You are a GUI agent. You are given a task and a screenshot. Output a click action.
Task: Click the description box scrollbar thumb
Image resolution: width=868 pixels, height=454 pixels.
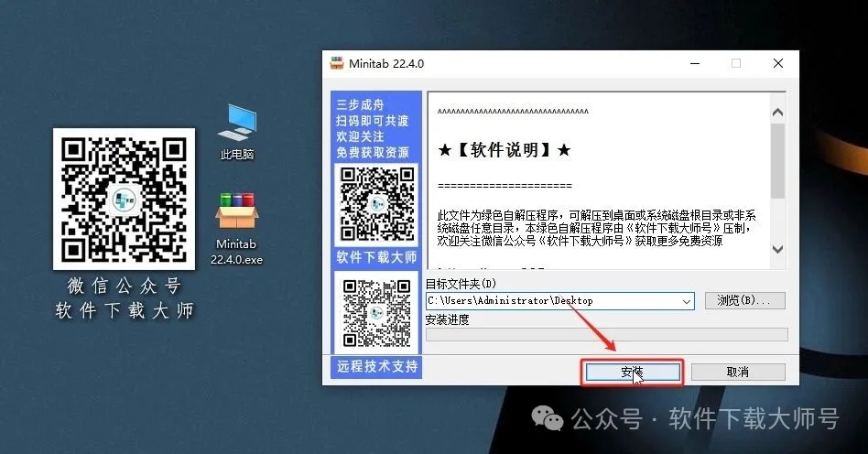[777, 160]
